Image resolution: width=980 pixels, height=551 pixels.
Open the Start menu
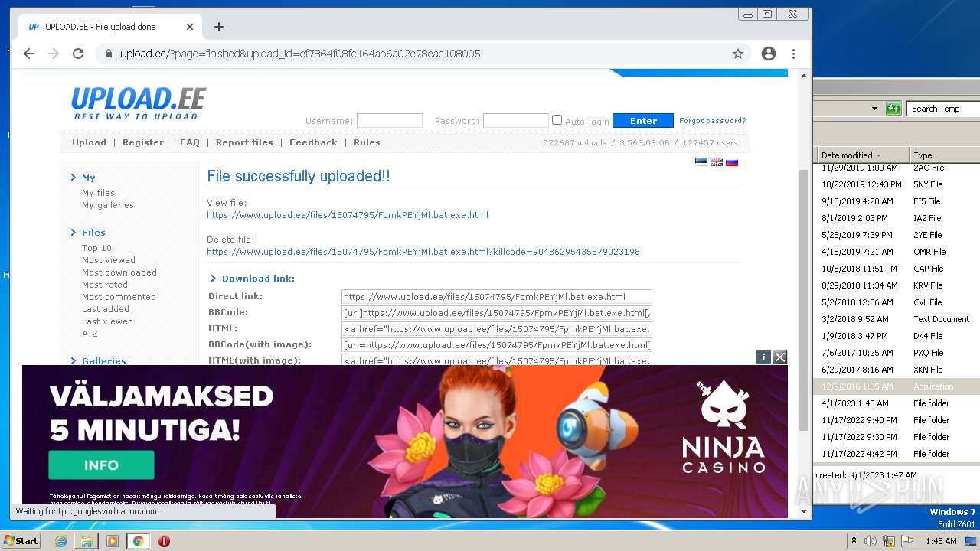click(x=21, y=541)
